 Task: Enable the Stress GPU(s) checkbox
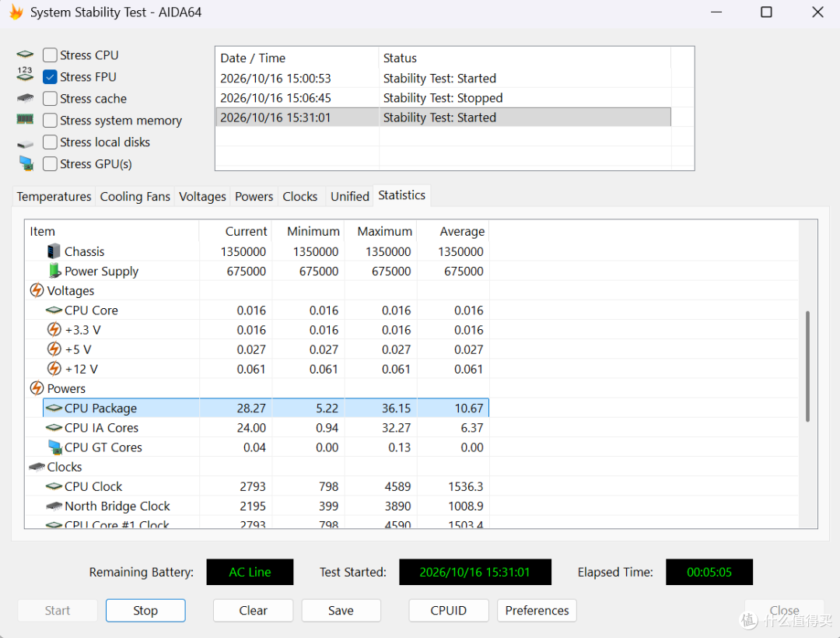(x=50, y=164)
